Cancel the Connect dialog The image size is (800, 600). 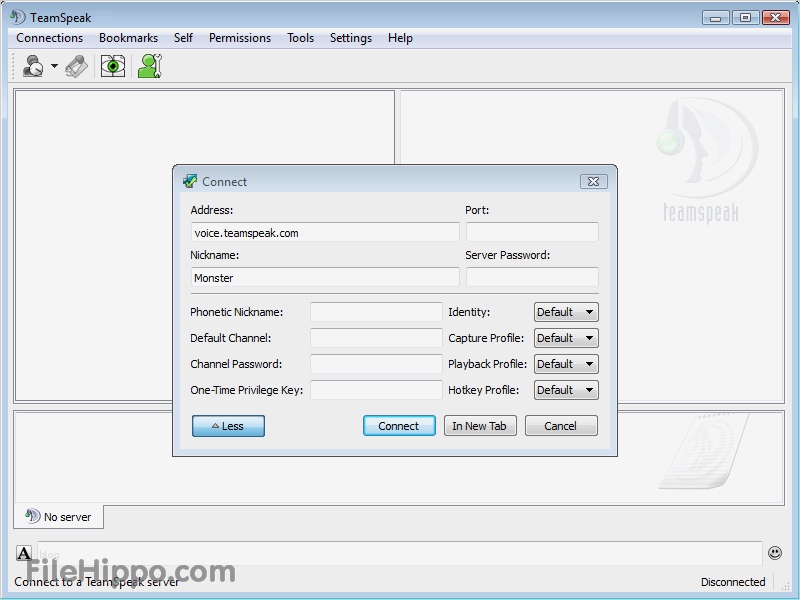pos(561,426)
